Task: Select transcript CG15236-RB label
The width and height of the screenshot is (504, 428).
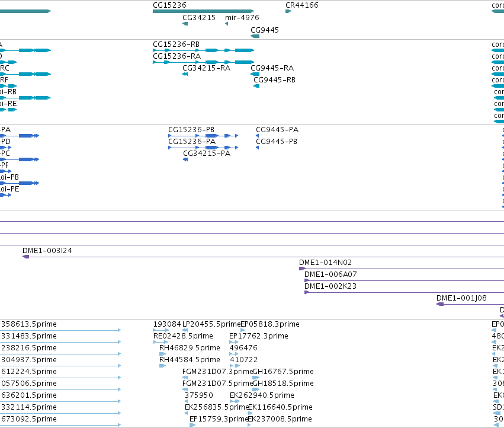Action: tap(176, 44)
